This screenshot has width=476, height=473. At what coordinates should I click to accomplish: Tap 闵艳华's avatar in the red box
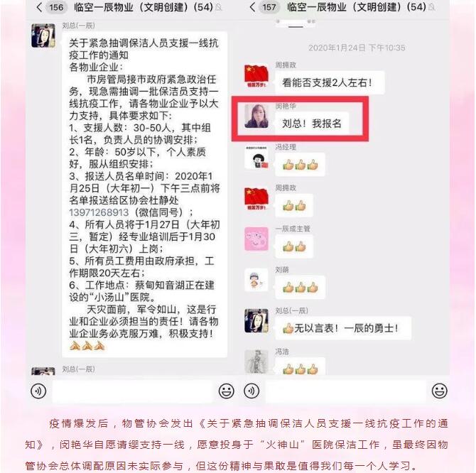coord(256,116)
